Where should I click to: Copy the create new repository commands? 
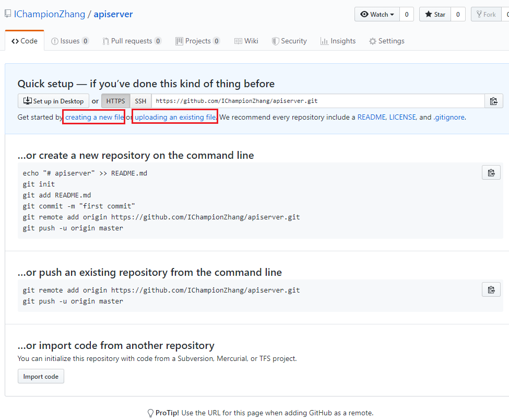click(491, 172)
